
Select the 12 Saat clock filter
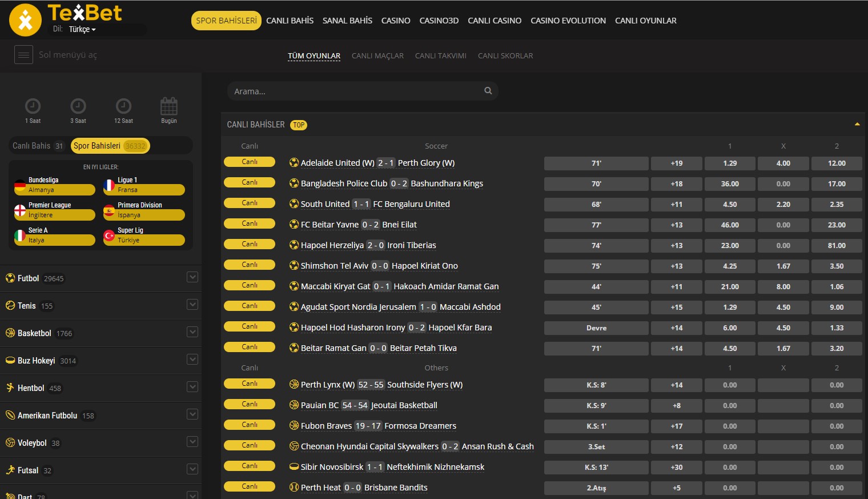point(123,106)
